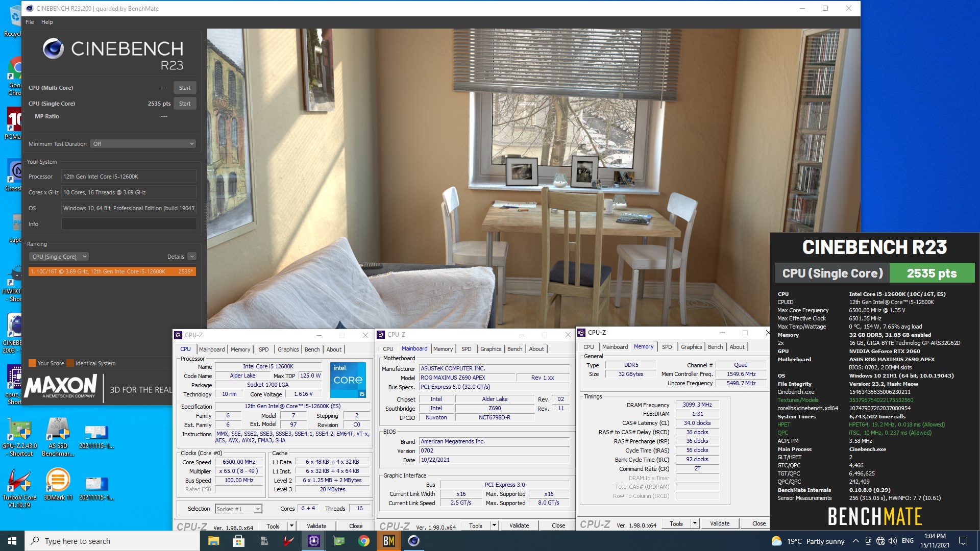Switch to SPD tab in the CPU-Z Memory window
Image resolution: width=980 pixels, height=551 pixels.
[x=667, y=347]
